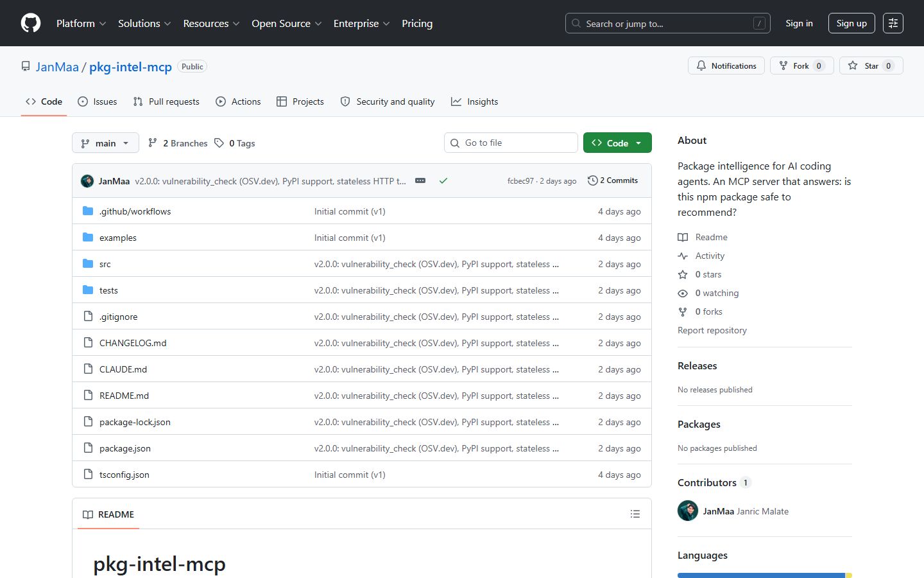Click the star icon beside 0 stars
Image resolution: width=924 pixels, height=578 pixels.
tap(683, 274)
